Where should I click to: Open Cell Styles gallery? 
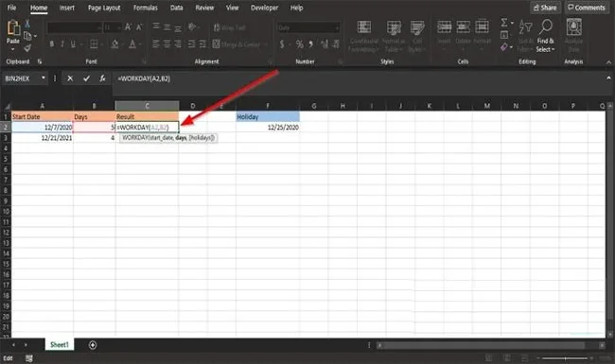tap(417, 36)
